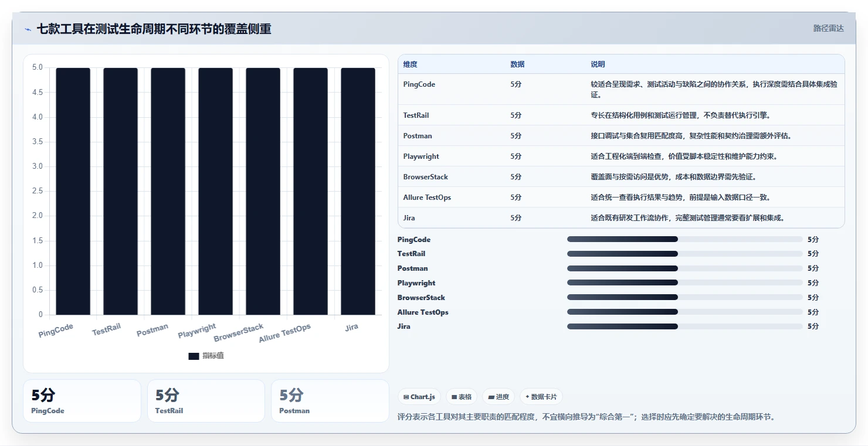Image resolution: width=868 pixels, height=446 pixels.
Task: Click the 5.0 y-axis tick value
Action: 37,67
